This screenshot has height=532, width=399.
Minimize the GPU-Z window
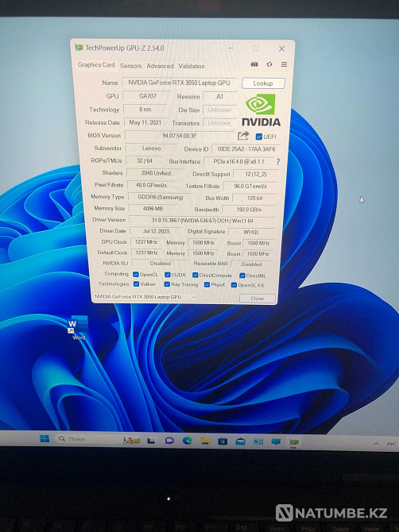[x=230, y=48]
